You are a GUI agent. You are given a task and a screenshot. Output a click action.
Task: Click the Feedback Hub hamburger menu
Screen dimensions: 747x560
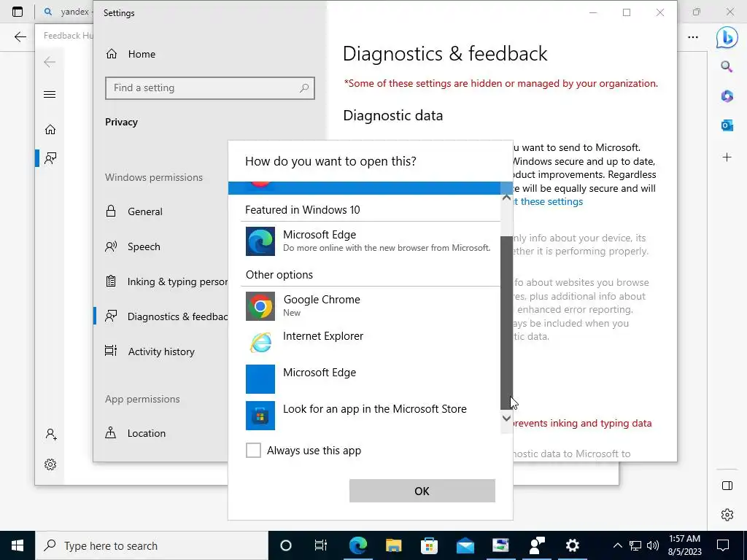coord(50,94)
